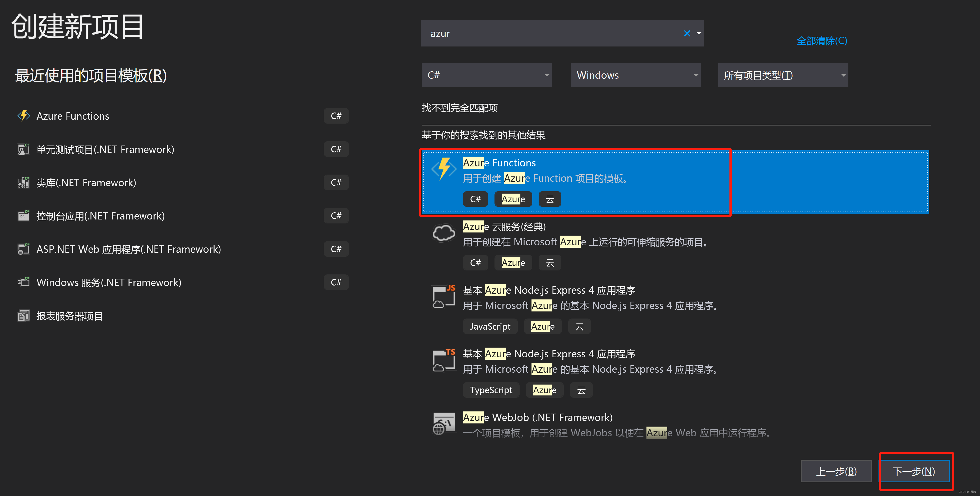Click the JS Node.js Express 4 template icon
The width and height of the screenshot is (980, 496).
point(443,296)
